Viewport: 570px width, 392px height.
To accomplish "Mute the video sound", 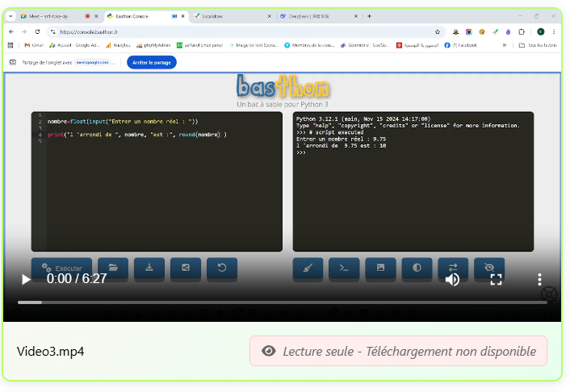I will pos(453,279).
